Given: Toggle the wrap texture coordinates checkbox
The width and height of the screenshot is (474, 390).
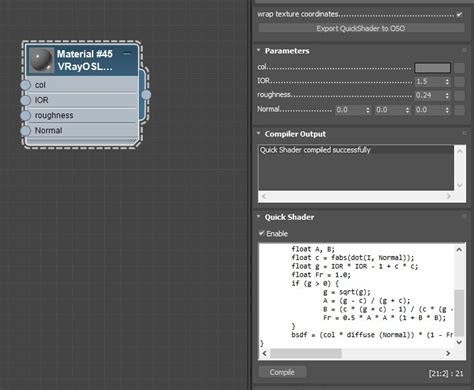Looking at the screenshot, I should (459, 14).
